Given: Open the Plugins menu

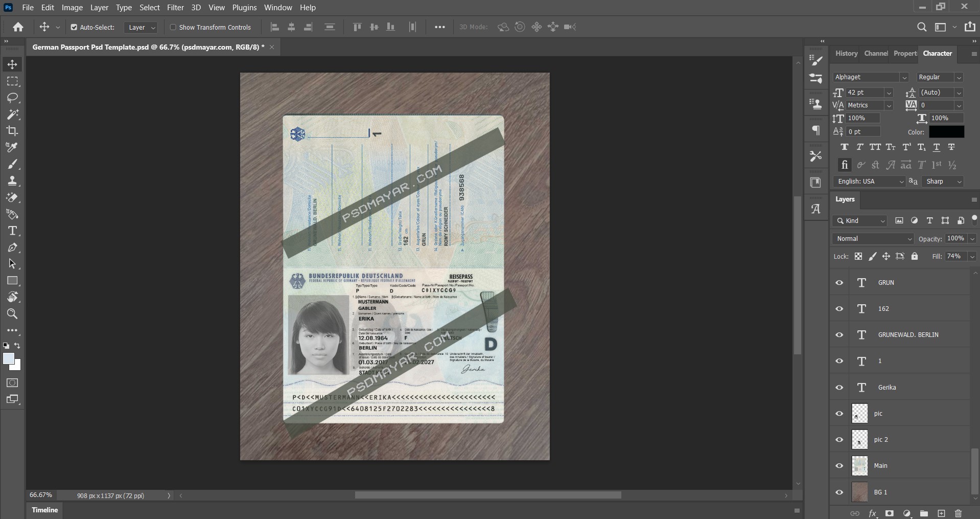Looking at the screenshot, I should pos(244,8).
